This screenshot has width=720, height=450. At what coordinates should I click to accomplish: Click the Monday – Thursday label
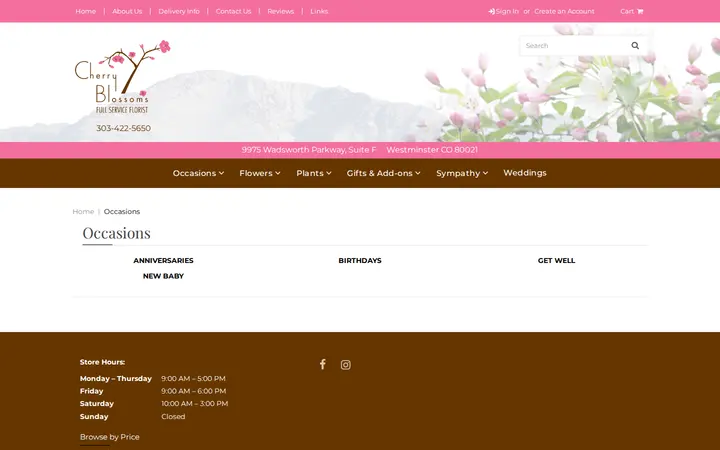click(116, 378)
